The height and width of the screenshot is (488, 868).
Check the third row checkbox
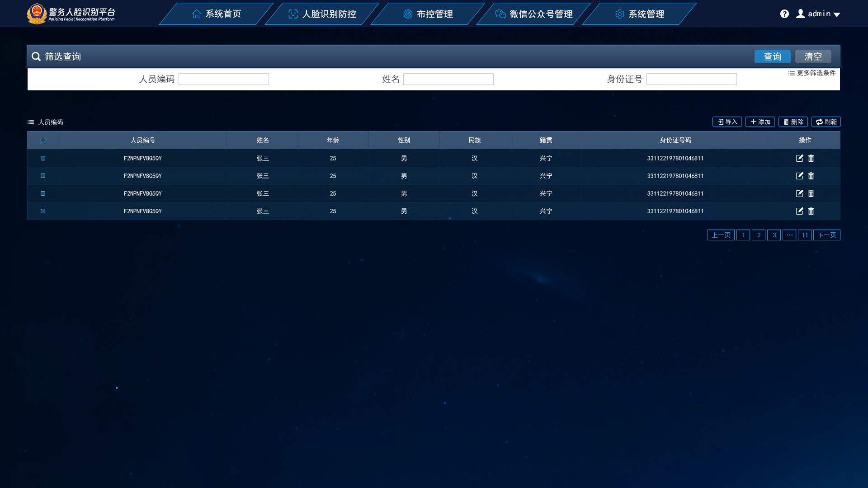(x=43, y=193)
